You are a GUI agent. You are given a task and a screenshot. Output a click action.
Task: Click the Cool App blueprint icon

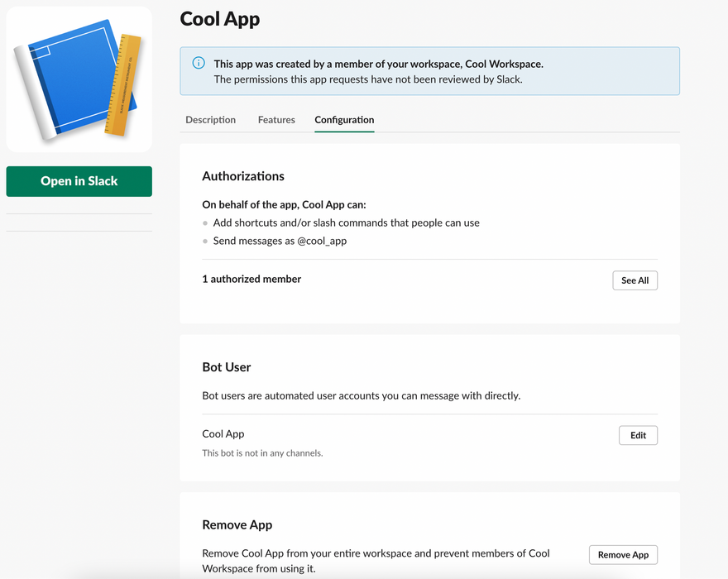point(79,80)
